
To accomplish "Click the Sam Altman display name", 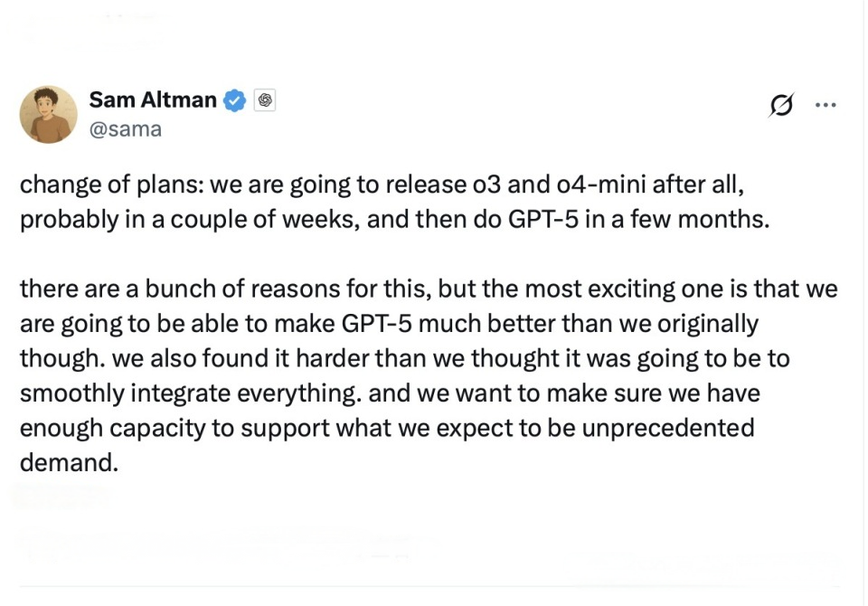I will tap(153, 100).
